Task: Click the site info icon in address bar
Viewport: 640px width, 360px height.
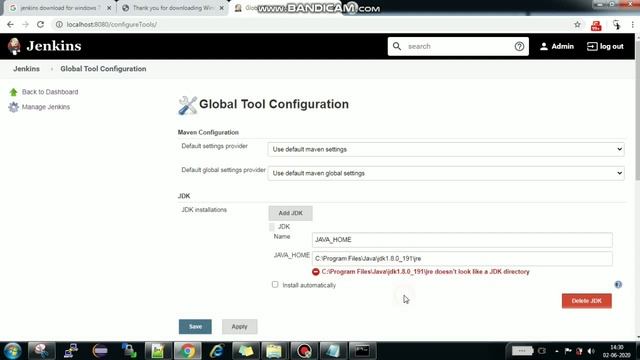Action: (59, 24)
